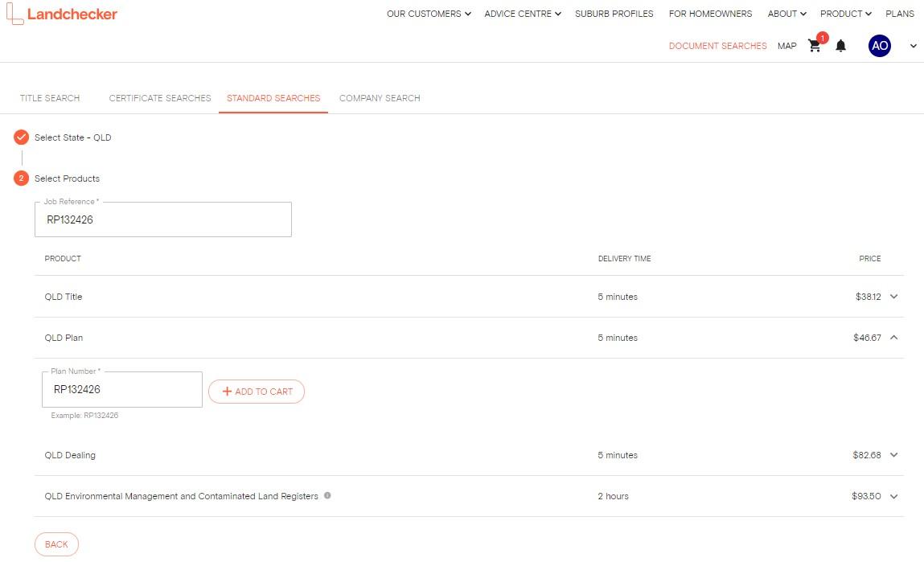Switch to the Company Search tab

[x=380, y=98]
